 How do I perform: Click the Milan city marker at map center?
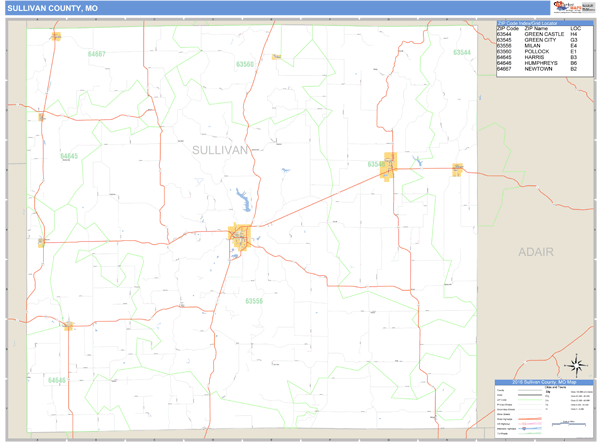(239, 237)
